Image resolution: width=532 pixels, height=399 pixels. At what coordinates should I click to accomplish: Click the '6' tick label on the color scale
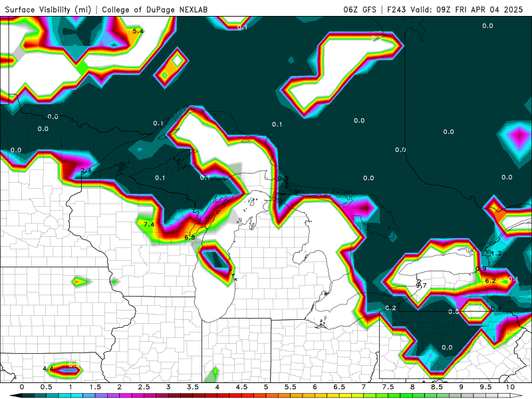[315, 387]
